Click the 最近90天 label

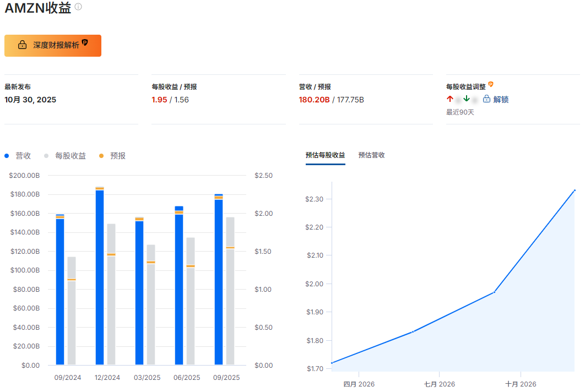point(460,111)
